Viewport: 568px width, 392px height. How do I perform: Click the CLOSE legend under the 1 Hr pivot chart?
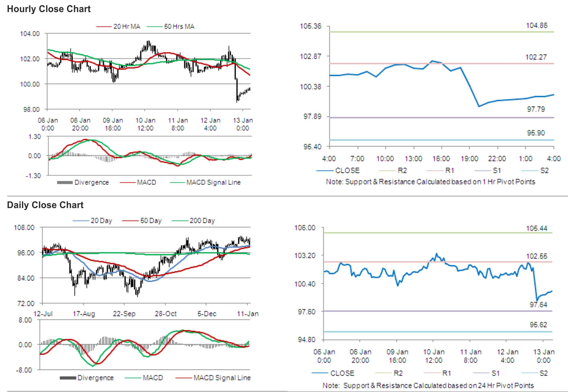coord(347,170)
